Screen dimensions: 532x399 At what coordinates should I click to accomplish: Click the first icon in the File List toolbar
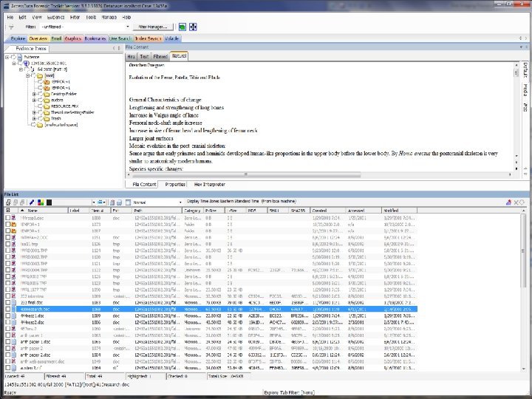(x=8, y=202)
